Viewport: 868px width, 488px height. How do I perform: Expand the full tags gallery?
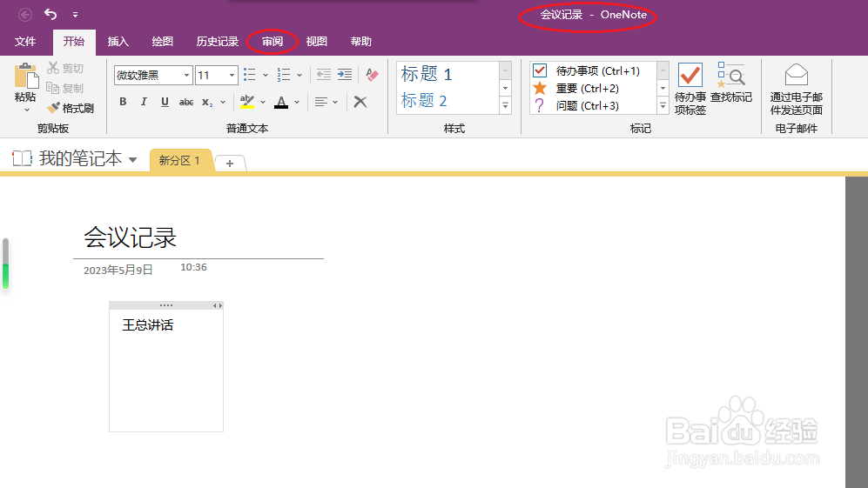[x=663, y=105]
